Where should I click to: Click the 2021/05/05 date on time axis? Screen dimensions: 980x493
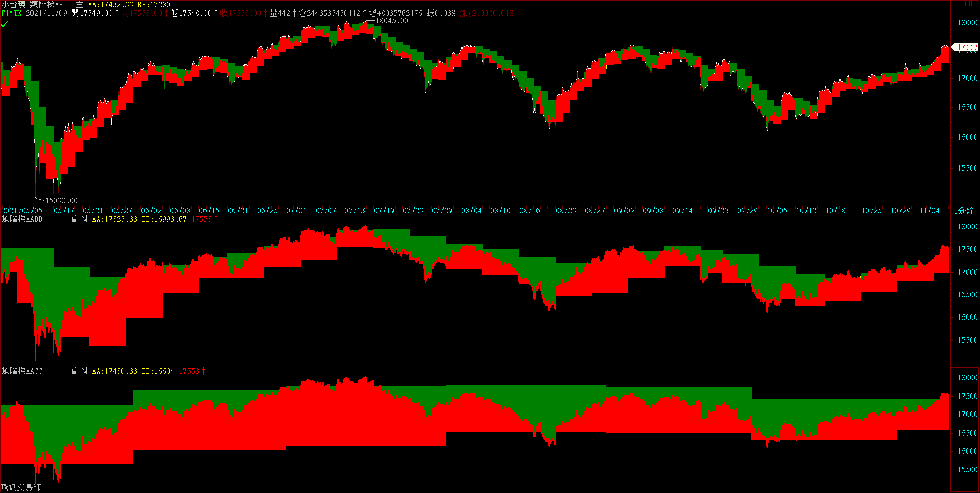22,211
